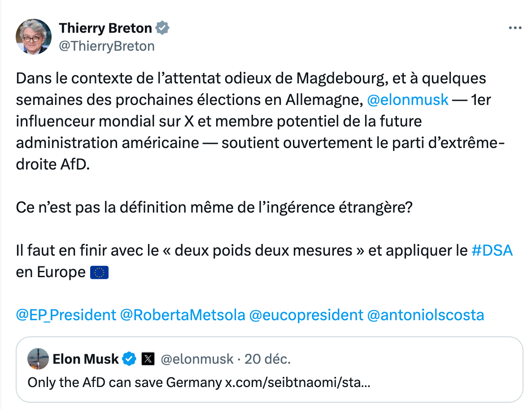
Task: Open the @EP_President mention
Action: [x=66, y=315]
